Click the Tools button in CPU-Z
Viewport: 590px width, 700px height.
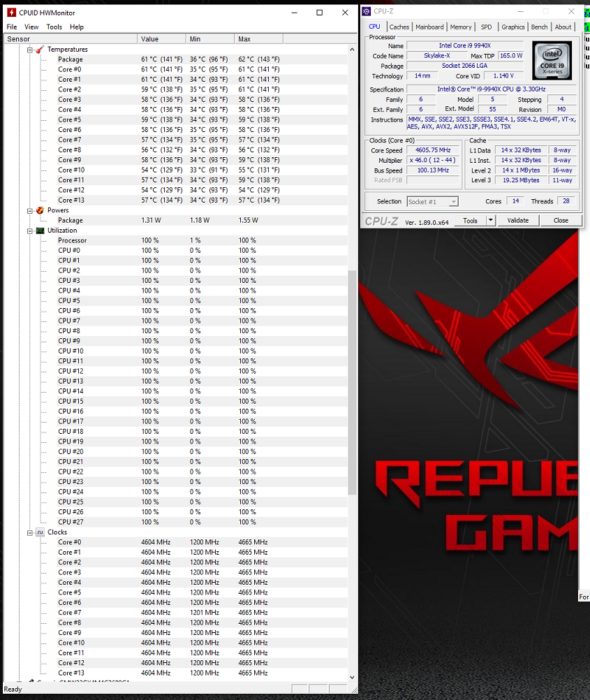(470, 220)
